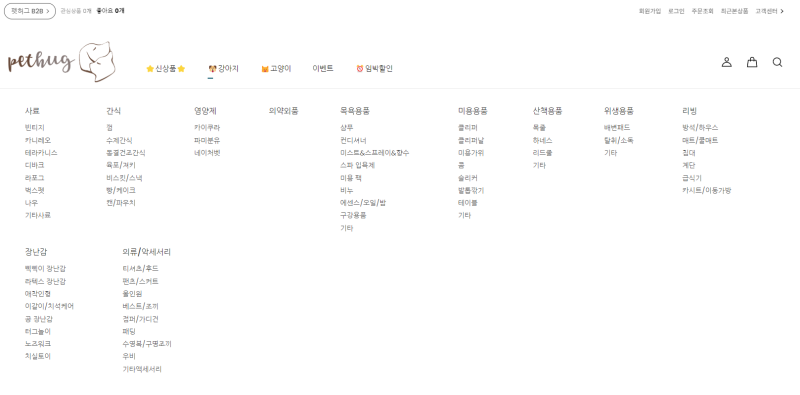Click the 매트/쿨매트 link

click(700, 140)
